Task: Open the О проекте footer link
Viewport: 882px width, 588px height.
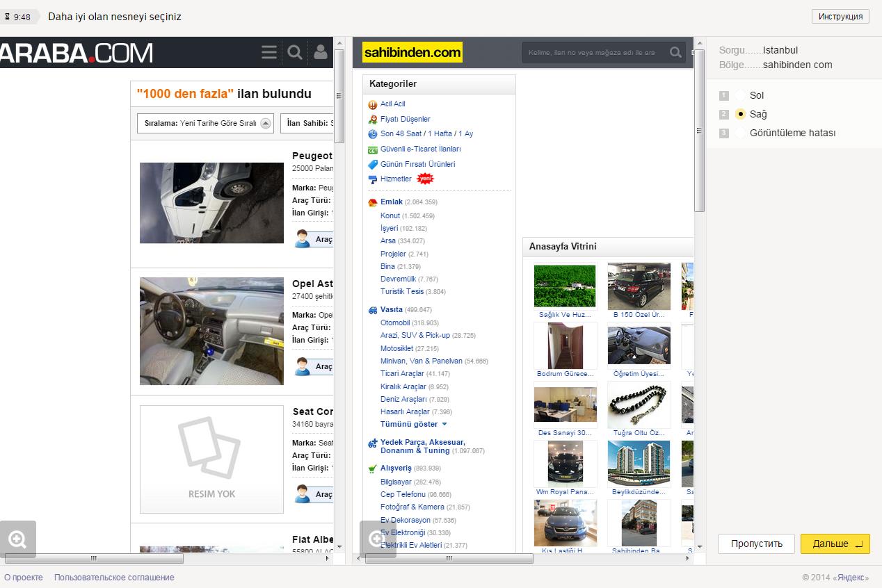Action: pos(24,578)
